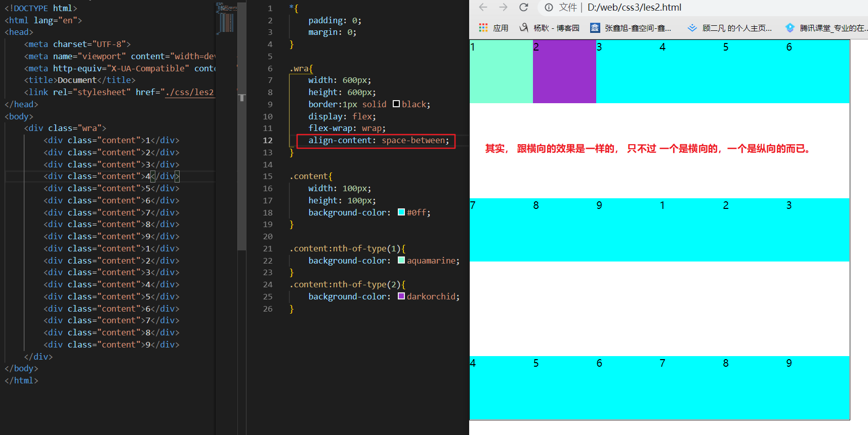Open the 顾二凡 的个人主页 bookmark
Screen dimensions: 868x435
click(x=730, y=28)
